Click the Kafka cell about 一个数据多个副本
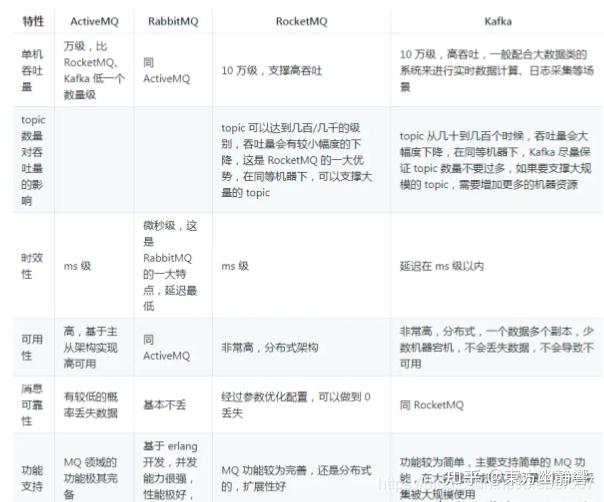This screenshot has height=502, width=604. point(497,347)
